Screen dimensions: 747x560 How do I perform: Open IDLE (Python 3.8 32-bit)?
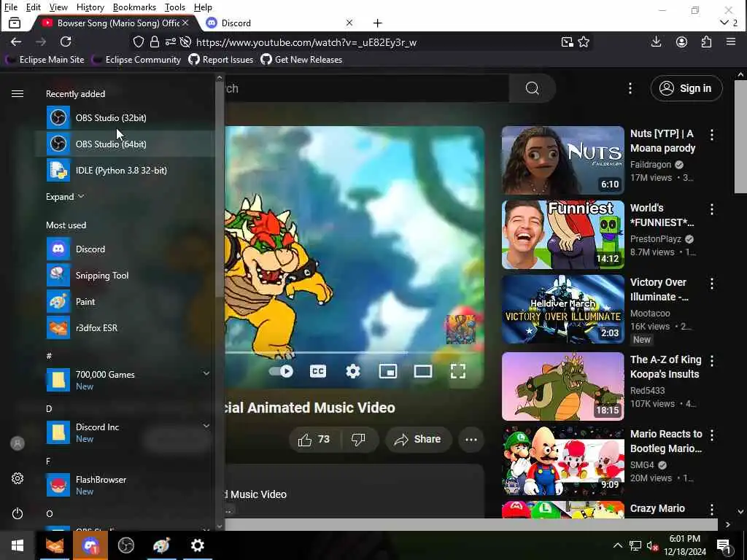click(x=125, y=170)
